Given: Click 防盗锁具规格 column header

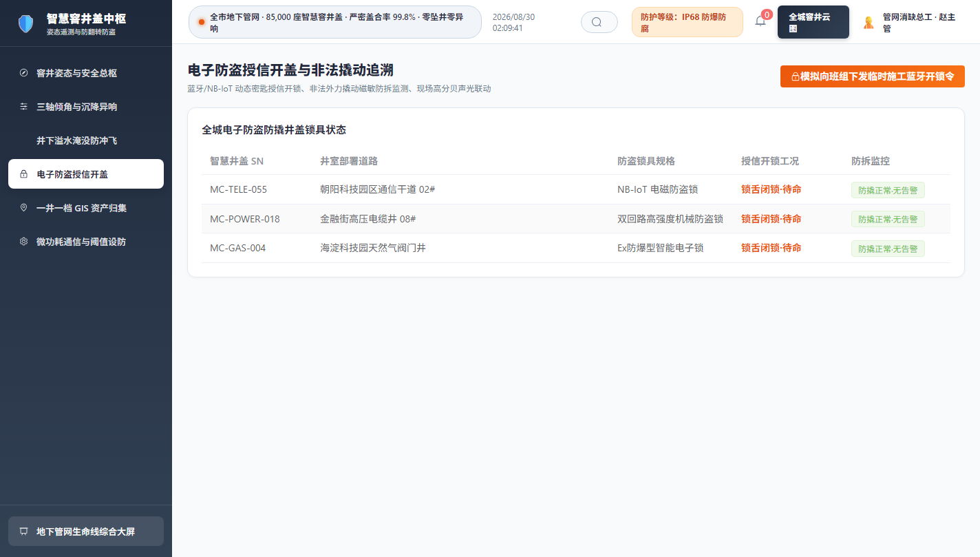Looking at the screenshot, I should 646,161.
